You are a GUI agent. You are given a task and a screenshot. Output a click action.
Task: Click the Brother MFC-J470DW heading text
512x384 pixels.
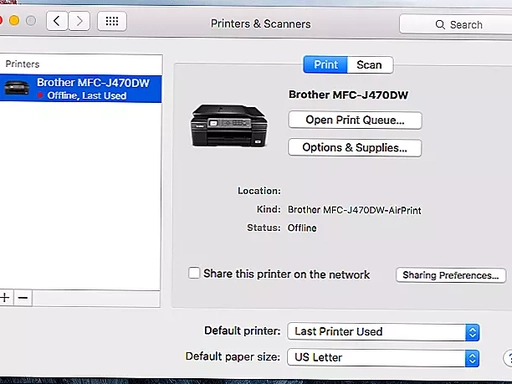(x=348, y=95)
